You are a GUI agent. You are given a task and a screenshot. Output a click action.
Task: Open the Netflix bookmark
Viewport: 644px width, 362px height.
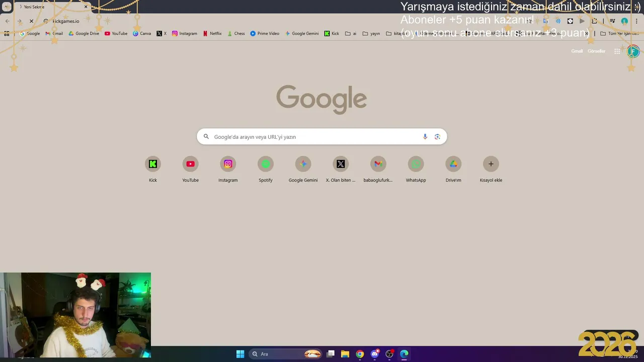pos(212,34)
